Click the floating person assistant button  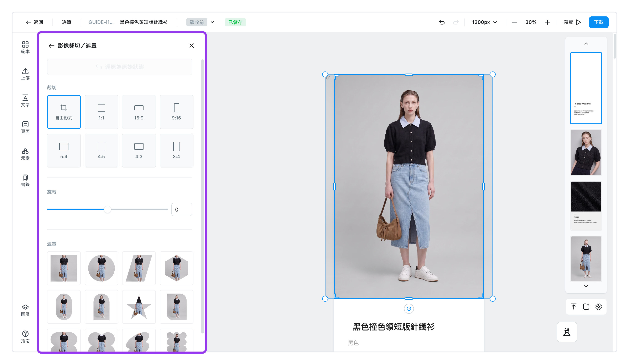click(567, 332)
